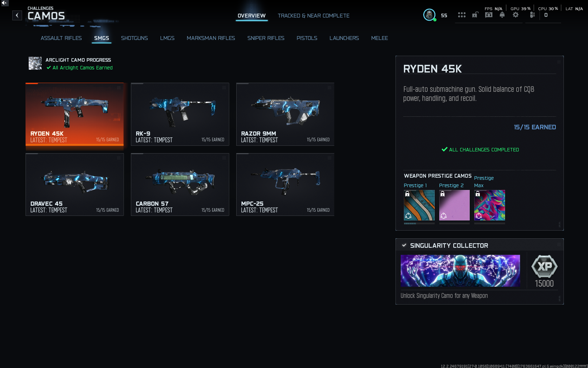Click the CPU 30% readout
The height and width of the screenshot is (368, 588).
[548, 9]
